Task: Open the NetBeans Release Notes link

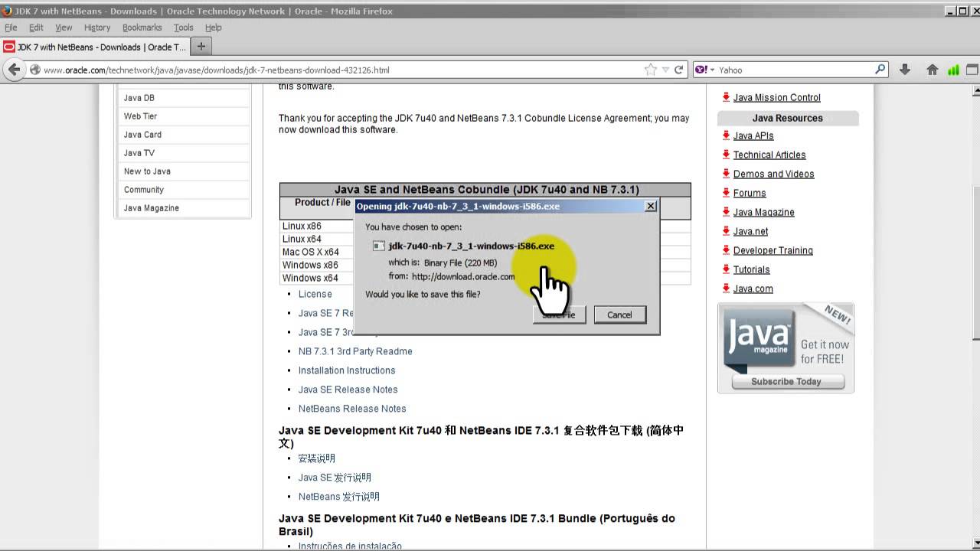Action: [x=352, y=409]
